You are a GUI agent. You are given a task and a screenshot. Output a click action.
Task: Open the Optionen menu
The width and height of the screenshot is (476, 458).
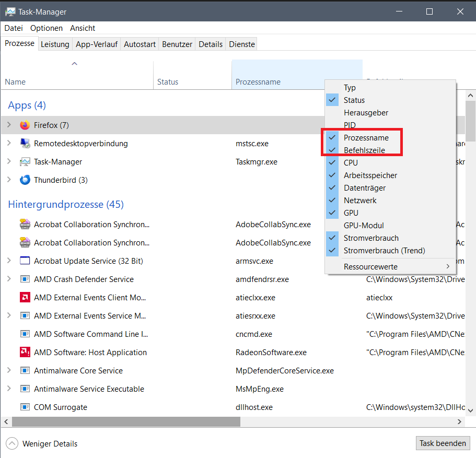click(x=47, y=28)
